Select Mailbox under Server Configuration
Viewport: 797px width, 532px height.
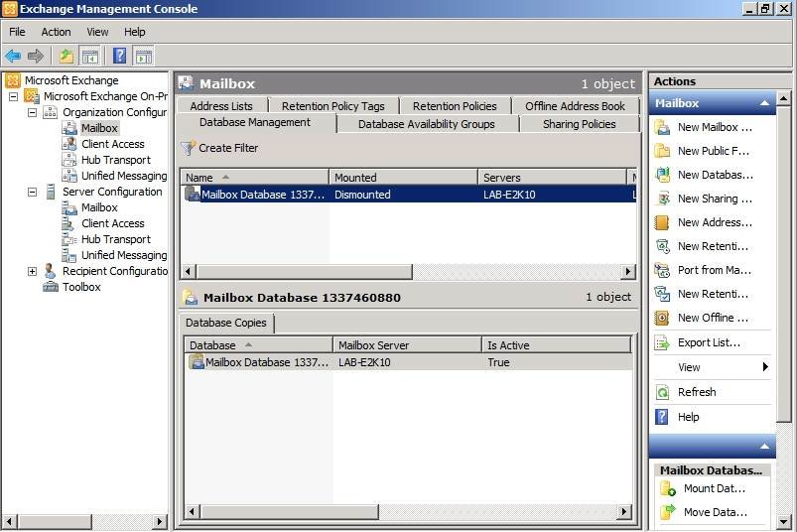[x=99, y=207]
